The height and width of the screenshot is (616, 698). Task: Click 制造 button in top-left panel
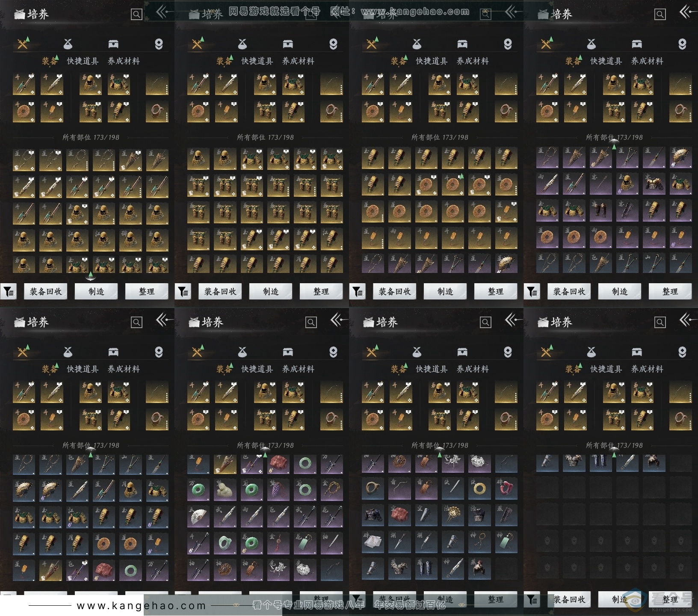point(96,291)
